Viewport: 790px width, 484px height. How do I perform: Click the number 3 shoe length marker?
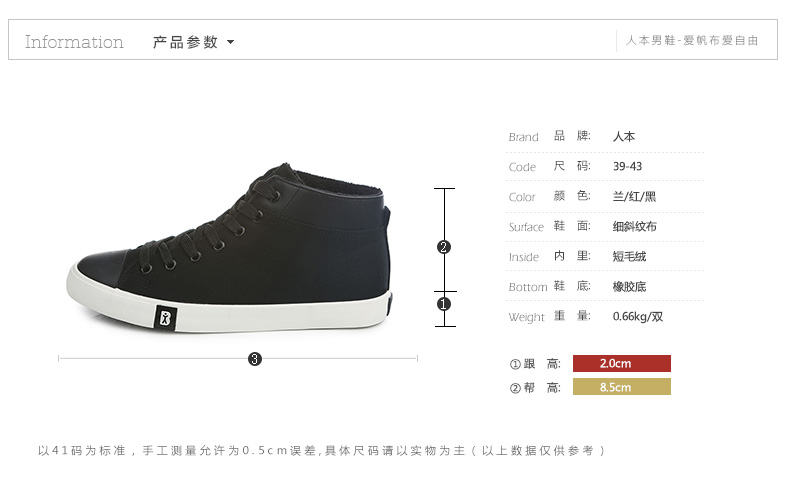click(255, 359)
